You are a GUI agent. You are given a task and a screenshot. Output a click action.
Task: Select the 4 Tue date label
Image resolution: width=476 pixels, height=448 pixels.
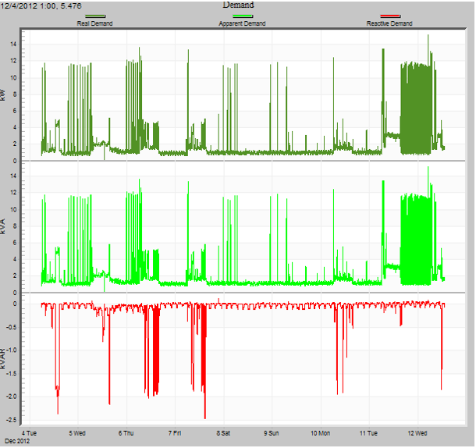point(30,432)
